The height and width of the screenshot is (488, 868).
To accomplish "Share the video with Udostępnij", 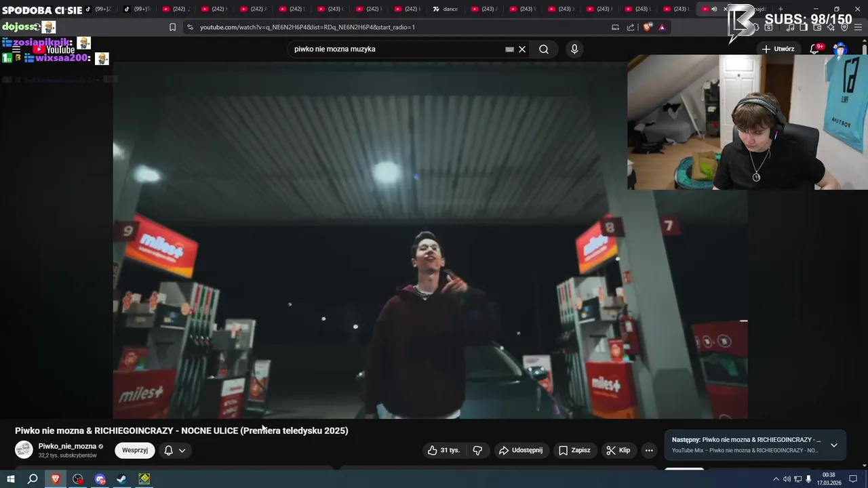I will (x=521, y=450).
